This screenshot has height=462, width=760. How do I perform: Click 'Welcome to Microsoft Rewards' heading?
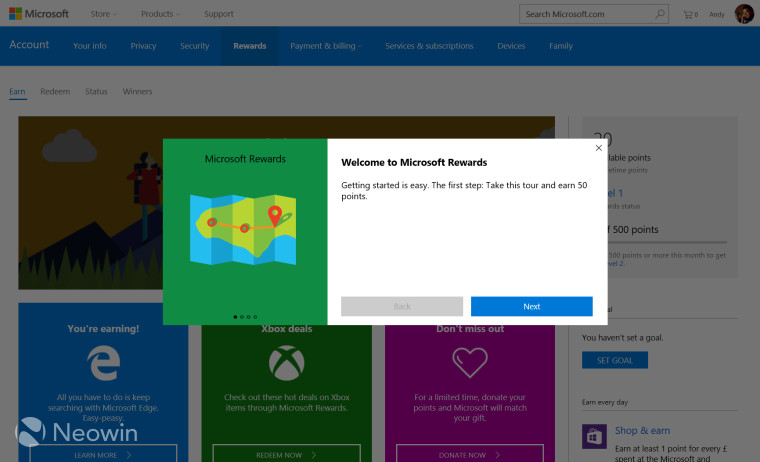tap(414, 162)
